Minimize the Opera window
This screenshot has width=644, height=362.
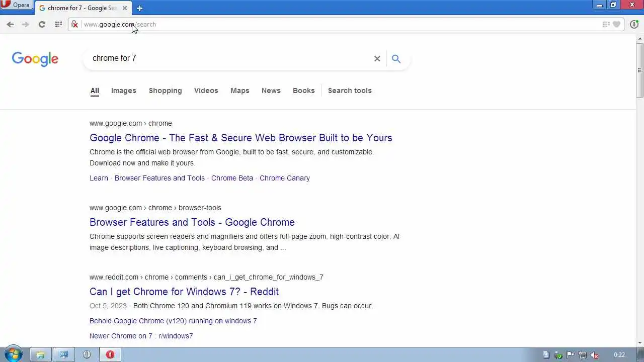pos(600,5)
